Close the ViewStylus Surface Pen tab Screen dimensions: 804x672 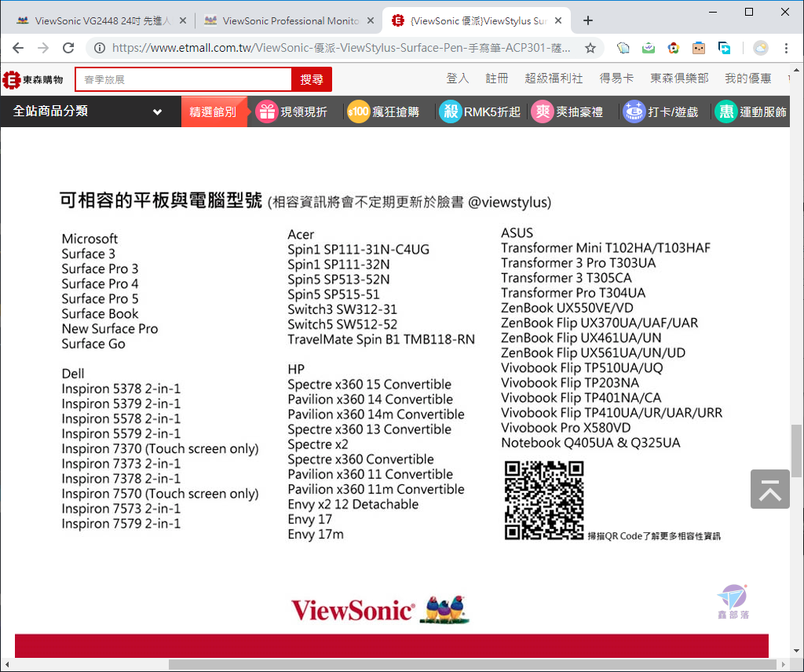pyautogui.click(x=558, y=20)
